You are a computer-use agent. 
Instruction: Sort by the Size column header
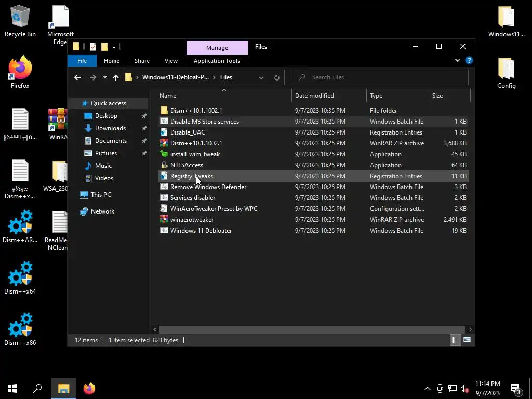click(x=437, y=96)
